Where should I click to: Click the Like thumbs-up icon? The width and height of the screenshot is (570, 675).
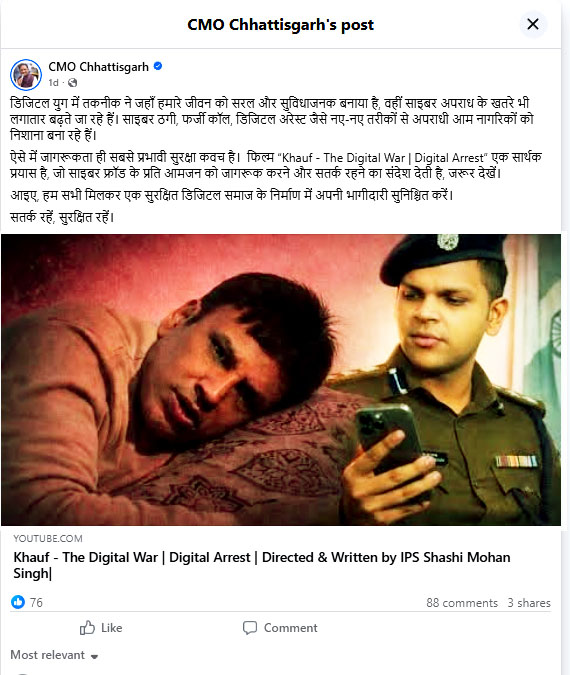pyautogui.click(x=87, y=628)
